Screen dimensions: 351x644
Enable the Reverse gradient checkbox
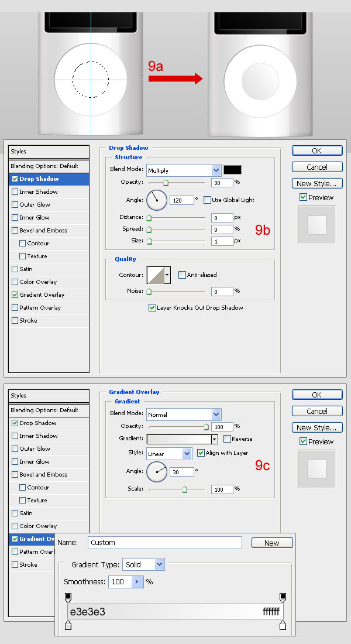pyautogui.click(x=227, y=439)
